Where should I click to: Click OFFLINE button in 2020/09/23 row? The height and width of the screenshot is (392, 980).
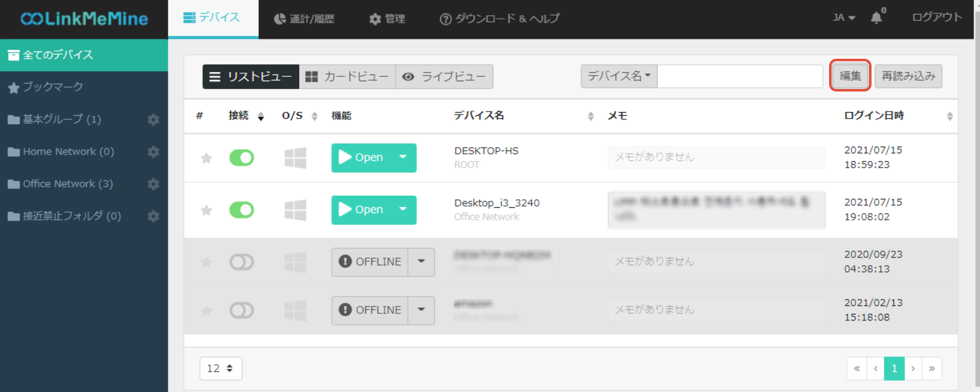(370, 262)
